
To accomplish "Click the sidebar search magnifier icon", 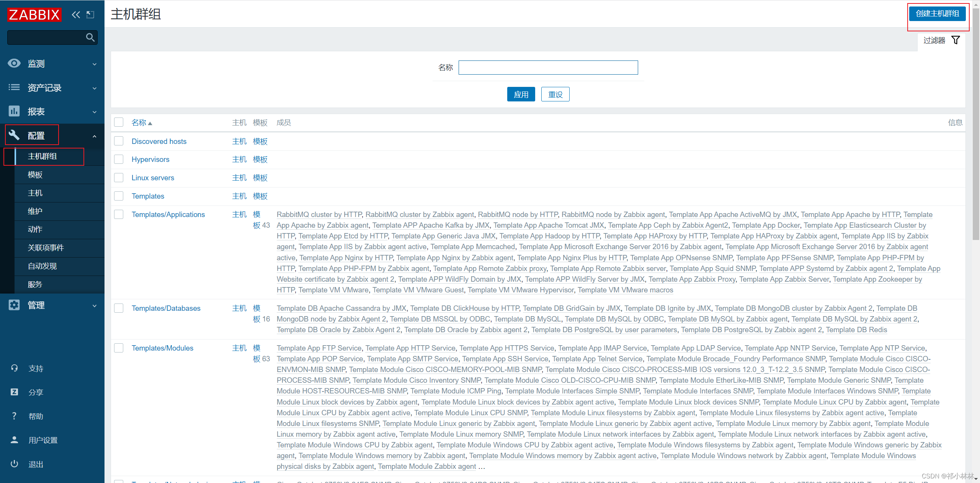I will click(90, 38).
